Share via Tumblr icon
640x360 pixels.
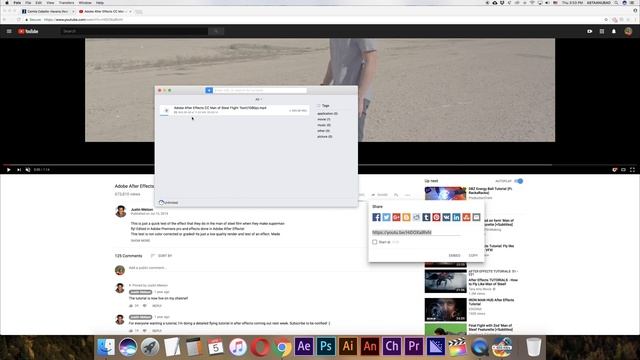426,217
